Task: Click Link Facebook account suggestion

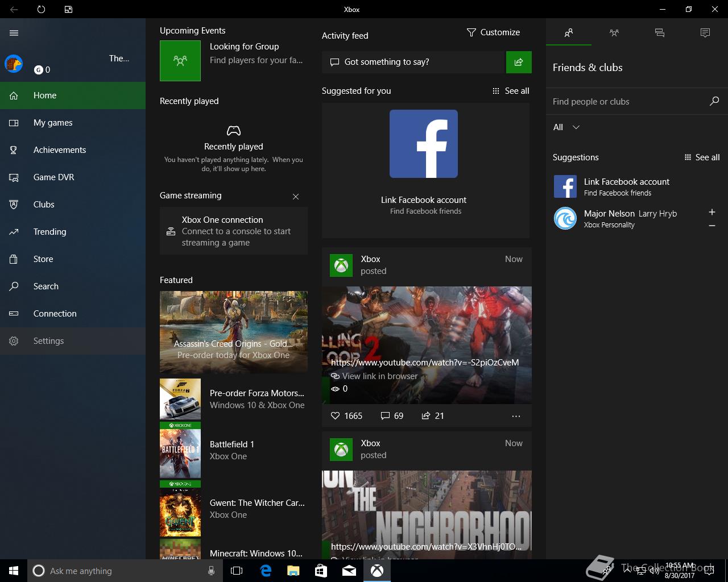Action: 637,186
